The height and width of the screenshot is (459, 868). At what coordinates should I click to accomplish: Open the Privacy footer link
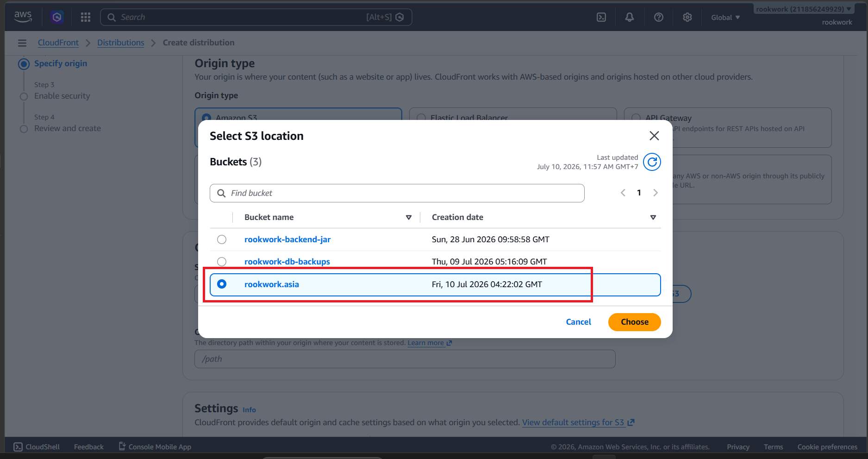tap(738, 447)
